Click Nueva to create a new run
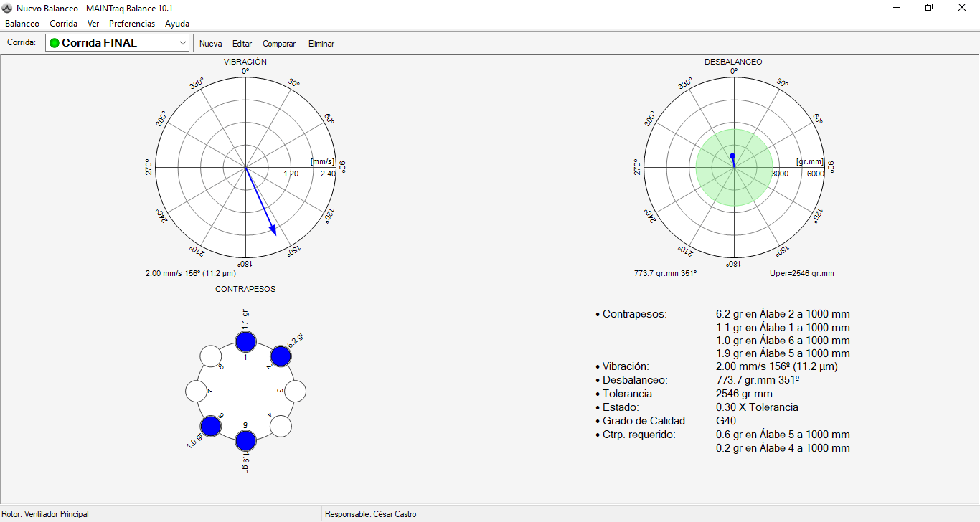The height and width of the screenshot is (522, 980). coord(210,44)
